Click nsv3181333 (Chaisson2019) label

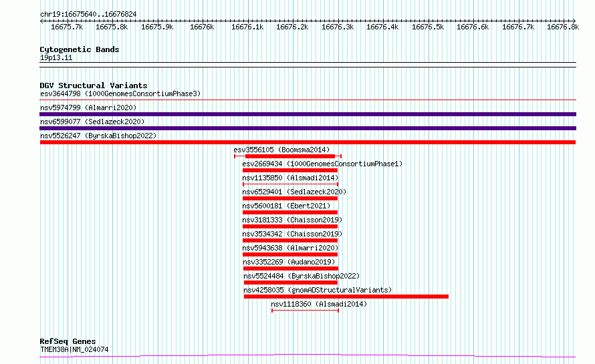(x=292, y=220)
